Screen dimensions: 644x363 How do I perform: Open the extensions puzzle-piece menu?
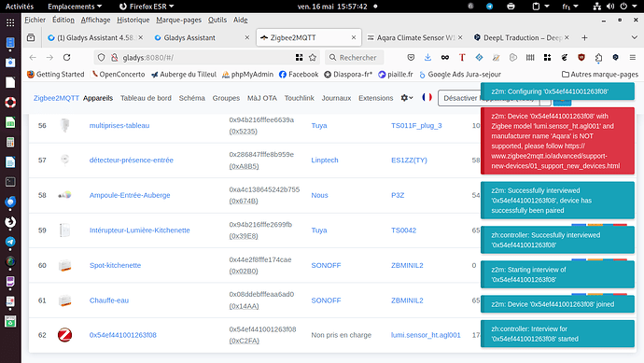(598, 58)
